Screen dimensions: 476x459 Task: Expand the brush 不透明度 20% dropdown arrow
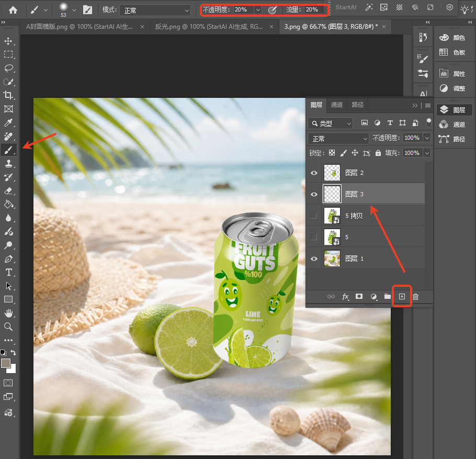(x=258, y=10)
